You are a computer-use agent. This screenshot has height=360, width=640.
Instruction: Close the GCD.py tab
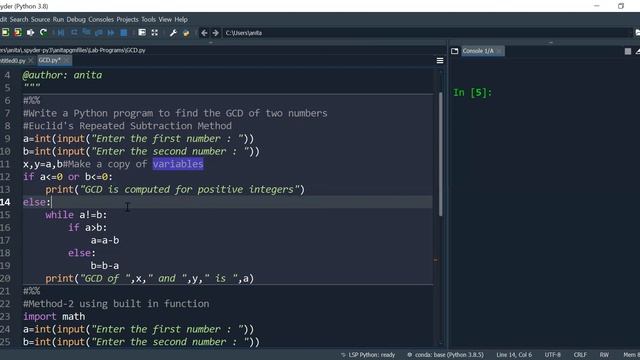[67, 60]
